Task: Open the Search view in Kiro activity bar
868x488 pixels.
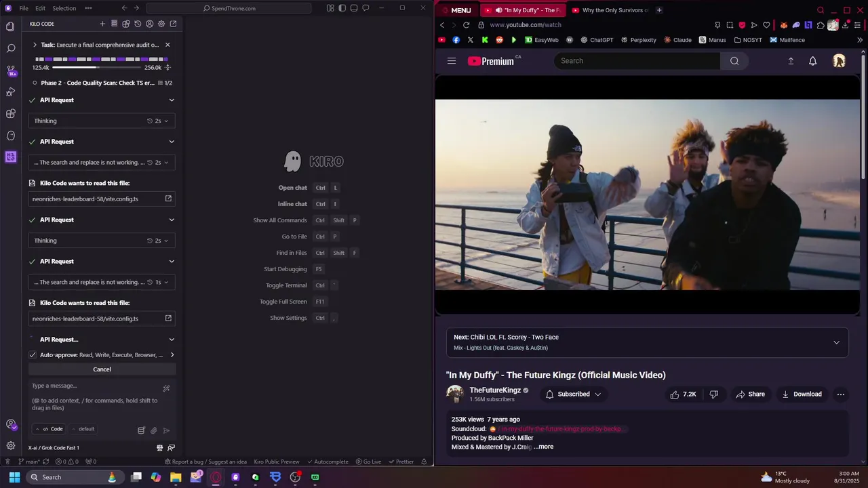Action: pyautogui.click(x=10, y=48)
